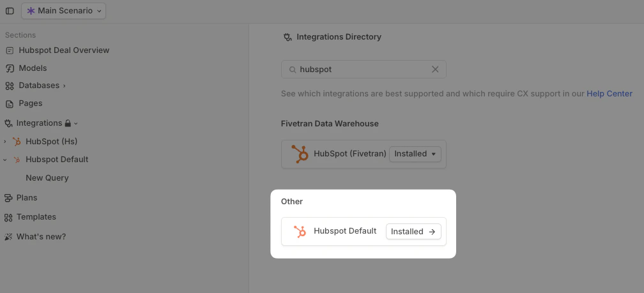Click the Models function icon
The image size is (644, 293).
(x=10, y=68)
